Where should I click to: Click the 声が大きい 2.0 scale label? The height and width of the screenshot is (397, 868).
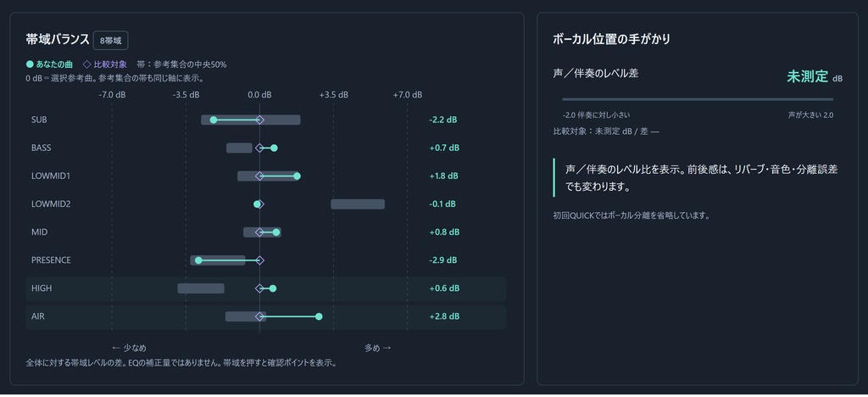tap(810, 115)
